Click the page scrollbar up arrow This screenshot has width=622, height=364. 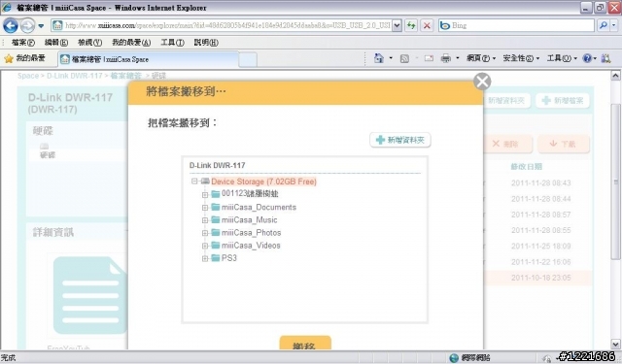pyautogui.click(x=615, y=76)
